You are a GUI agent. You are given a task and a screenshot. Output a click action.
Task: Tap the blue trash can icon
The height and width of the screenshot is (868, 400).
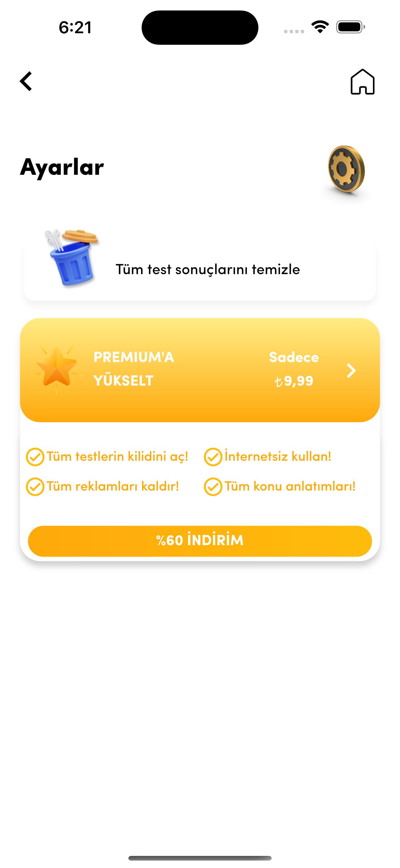tap(71, 258)
